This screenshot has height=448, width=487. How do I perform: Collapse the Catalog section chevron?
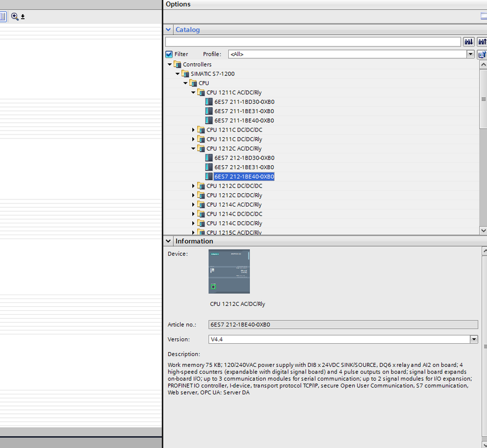click(168, 30)
